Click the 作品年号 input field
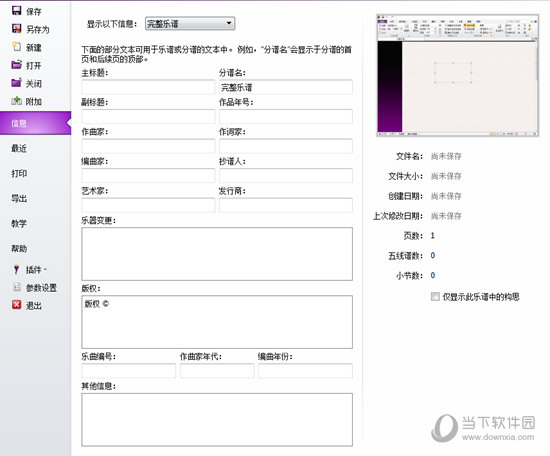Viewport: 550px width, 456px height. tap(286, 116)
